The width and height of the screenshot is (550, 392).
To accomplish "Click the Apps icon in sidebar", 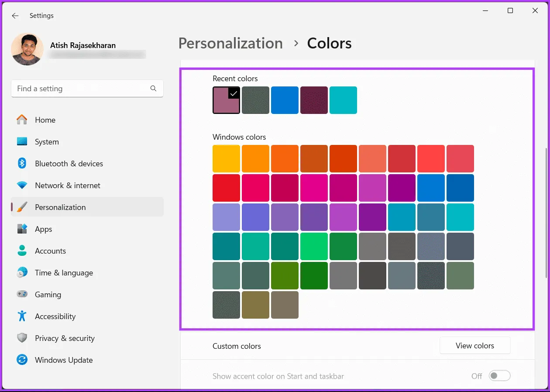I will (22, 229).
